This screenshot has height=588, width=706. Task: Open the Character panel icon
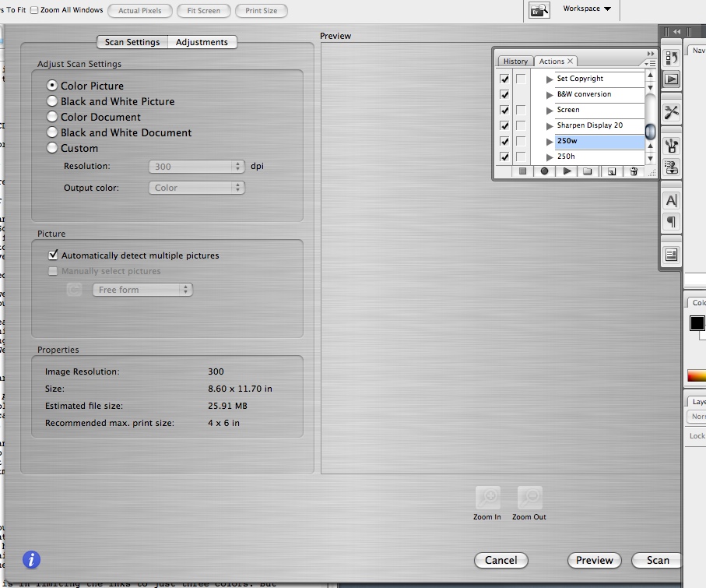pos(671,201)
